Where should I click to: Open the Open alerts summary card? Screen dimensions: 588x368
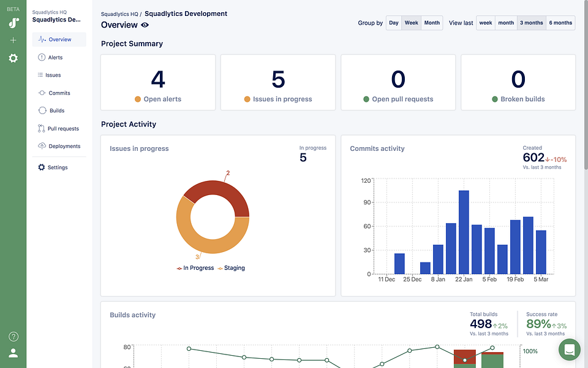(158, 83)
